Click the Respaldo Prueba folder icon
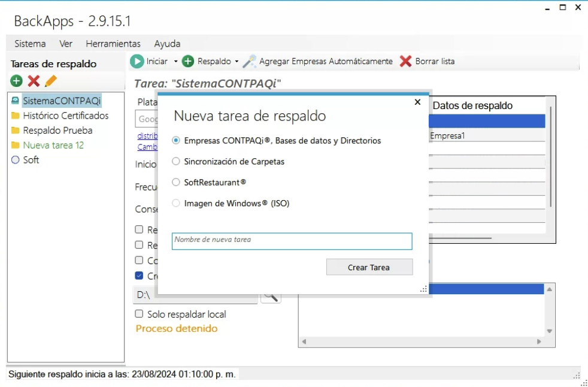Screen dimensions: 588x387 pyautogui.click(x=15, y=130)
